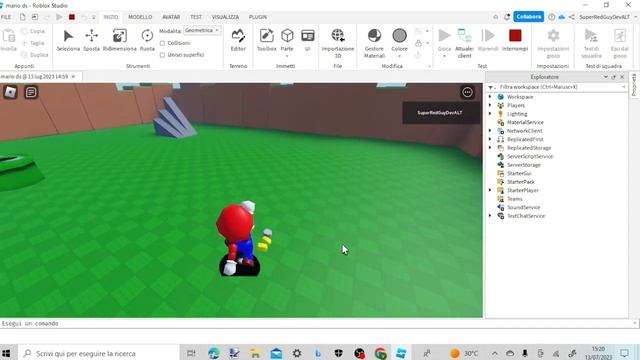
Task: Switch to the TEST ribbon tab
Action: coord(196,17)
